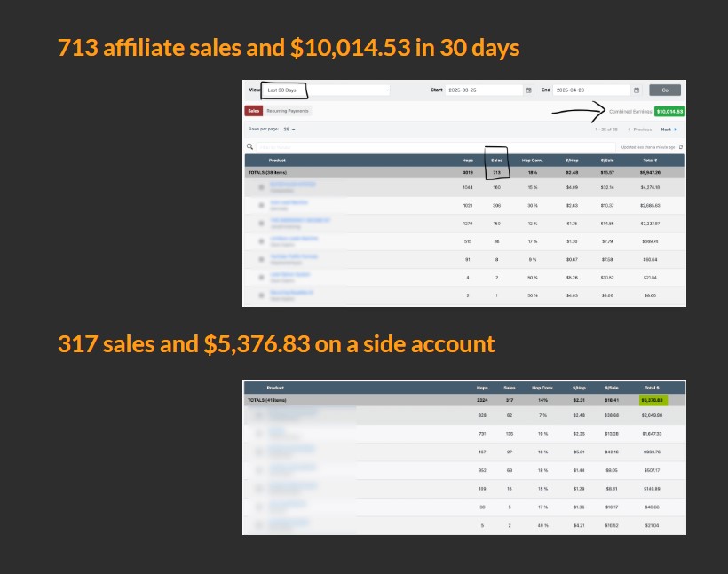Click the Next page arrow icon
728x574 pixels.
[675, 130]
